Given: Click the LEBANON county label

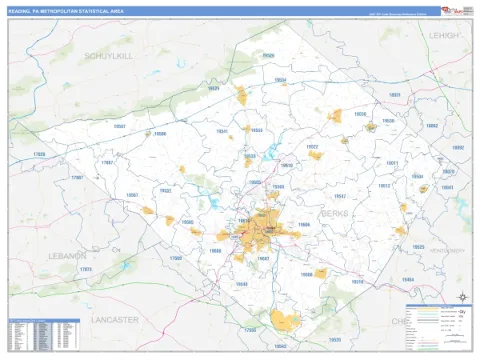Looking at the screenshot, I should (67, 256).
